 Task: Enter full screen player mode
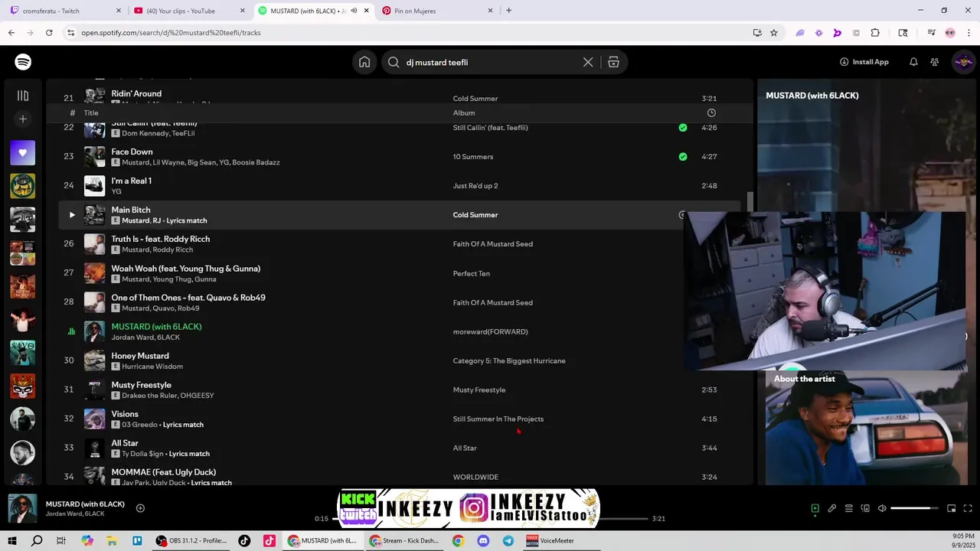click(968, 508)
